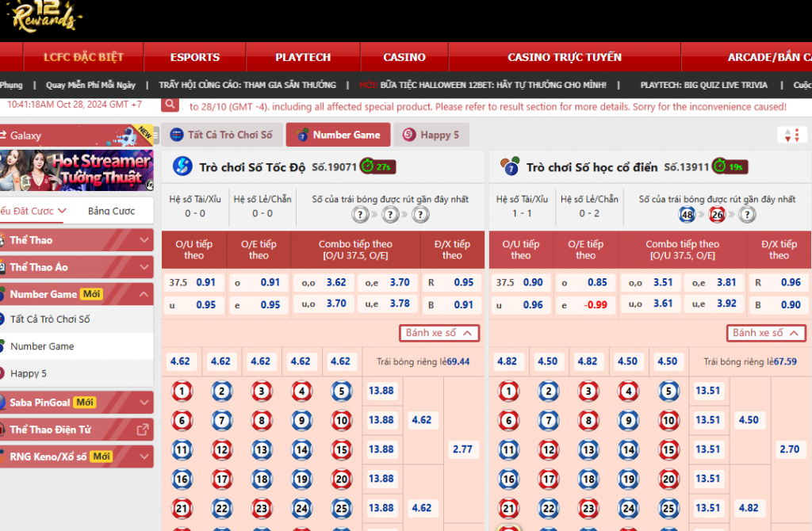Open the ESPORTS menu item
This screenshot has height=531, width=812.
click(x=194, y=57)
